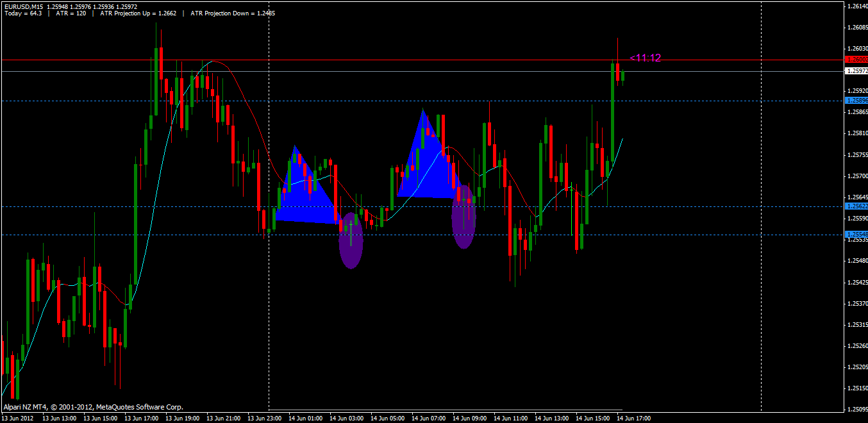Select the purple ellipse near 14 Jun 03:00

coord(351,240)
